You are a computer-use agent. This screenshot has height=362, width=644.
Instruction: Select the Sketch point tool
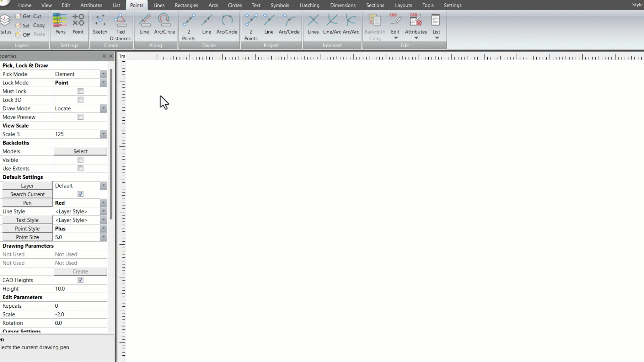tap(100, 24)
